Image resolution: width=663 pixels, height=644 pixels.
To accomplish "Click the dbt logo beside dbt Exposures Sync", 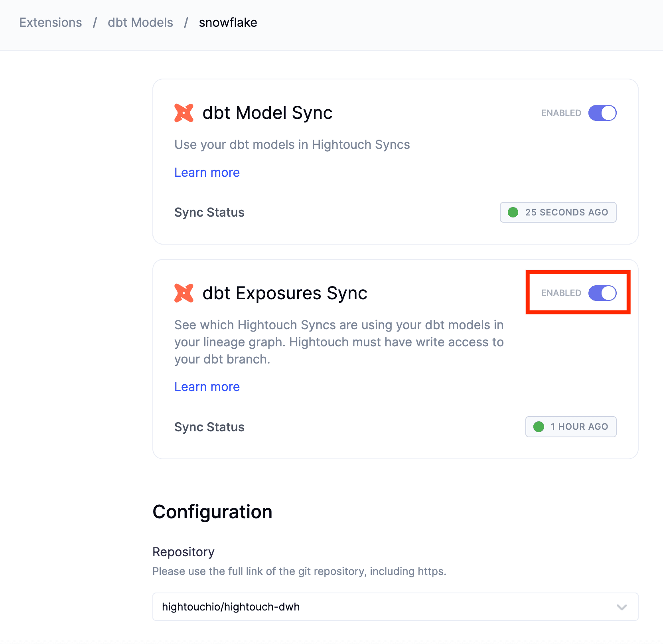I will [x=184, y=293].
